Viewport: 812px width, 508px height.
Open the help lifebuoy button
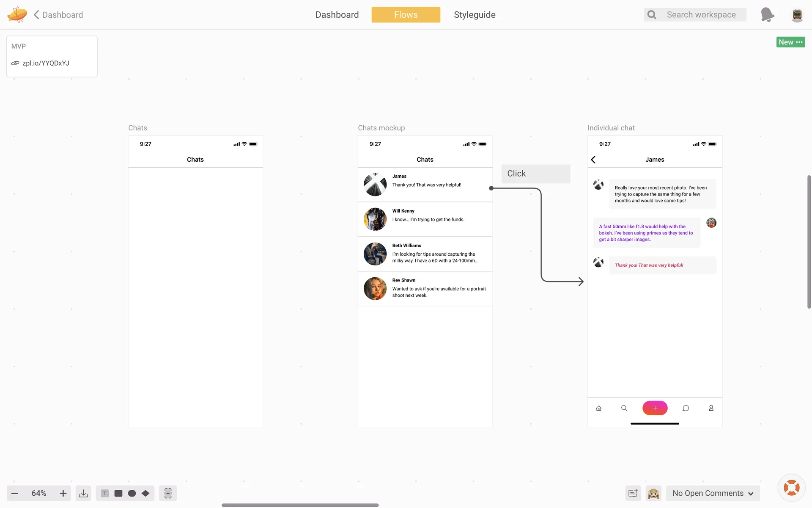[791, 488]
